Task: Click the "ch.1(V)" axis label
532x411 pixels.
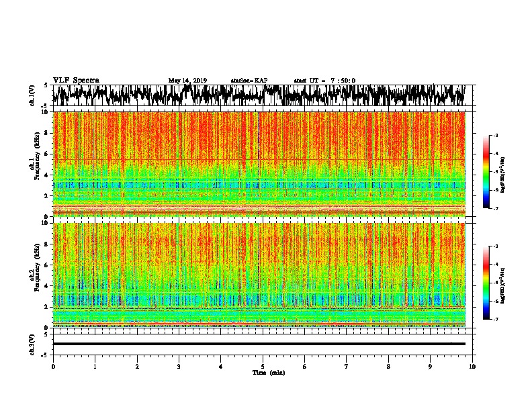Action: point(32,95)
